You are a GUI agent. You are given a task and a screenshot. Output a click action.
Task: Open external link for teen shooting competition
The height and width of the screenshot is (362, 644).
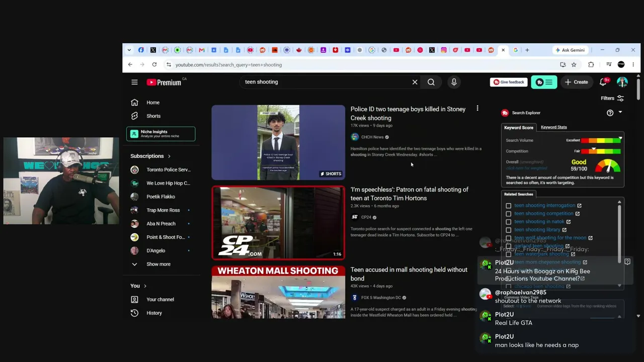point(577,214)
